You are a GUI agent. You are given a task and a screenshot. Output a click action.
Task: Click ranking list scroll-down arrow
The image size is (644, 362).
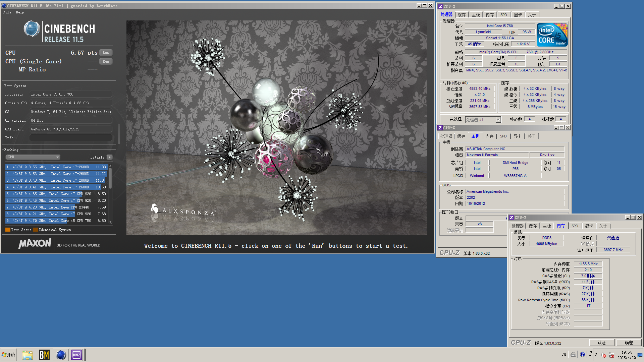[x=110, y=222]
